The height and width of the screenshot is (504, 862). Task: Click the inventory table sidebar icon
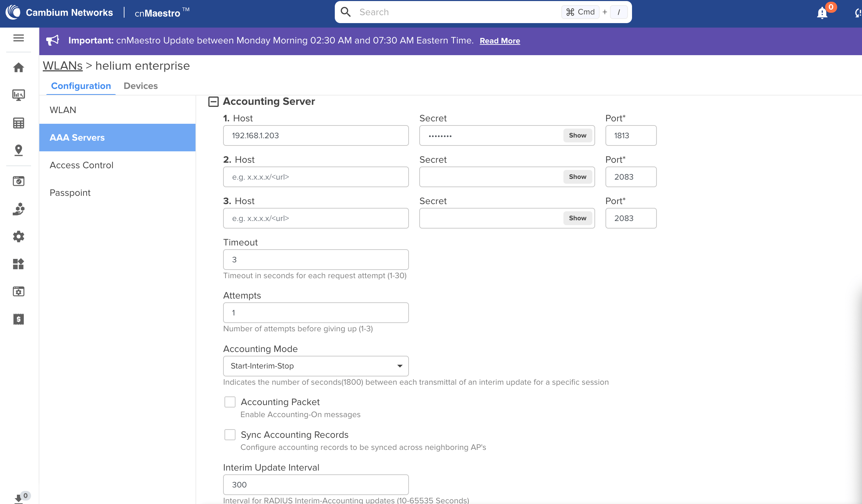(19, 123)
